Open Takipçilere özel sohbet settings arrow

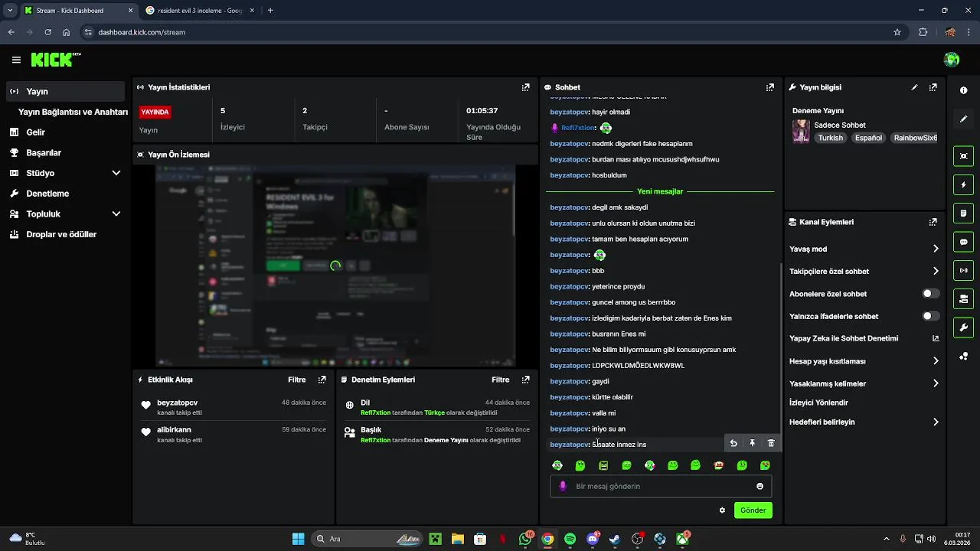(x=936, y=271)
